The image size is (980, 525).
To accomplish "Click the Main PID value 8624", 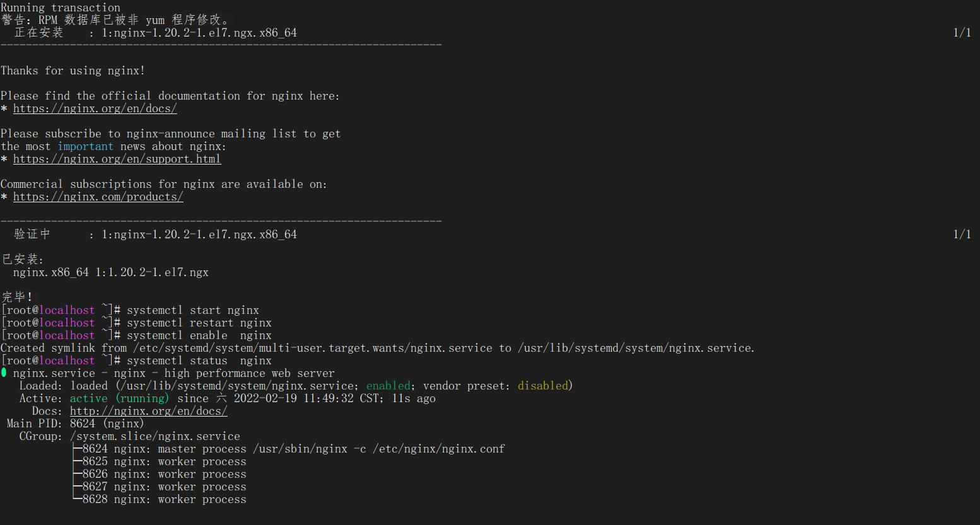I will point(82,424).
